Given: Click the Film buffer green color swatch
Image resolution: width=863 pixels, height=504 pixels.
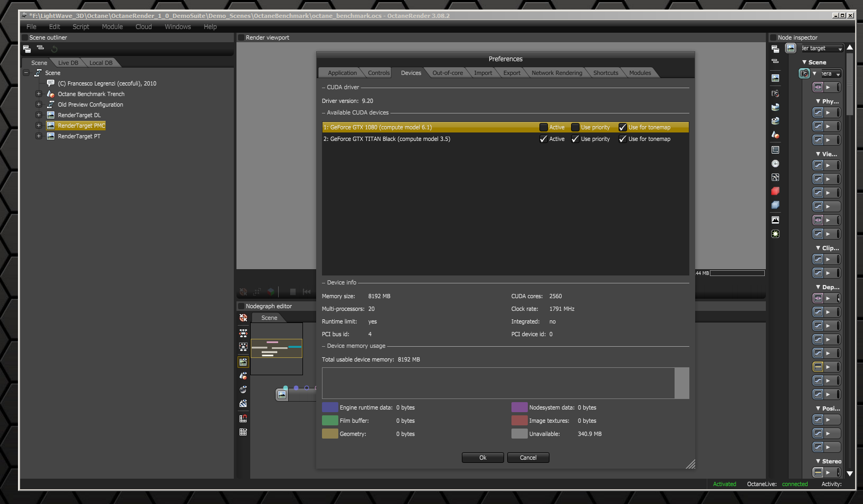Looking at the screenshot, I should point(330,420).
